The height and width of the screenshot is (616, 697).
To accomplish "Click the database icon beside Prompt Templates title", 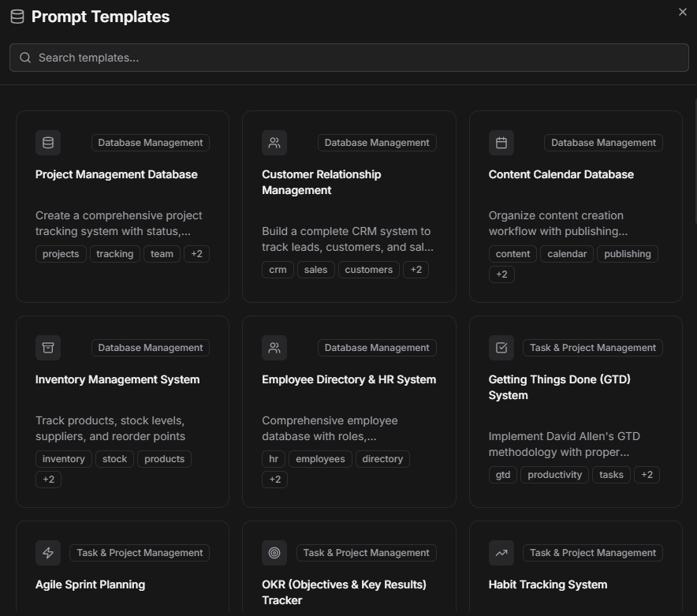I will pos(17,17).
